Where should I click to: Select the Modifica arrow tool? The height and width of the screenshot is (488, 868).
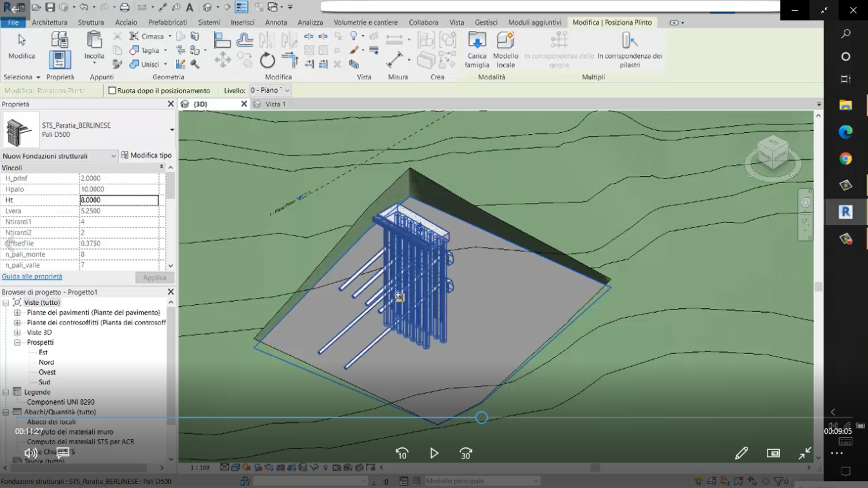coord(21,41)
